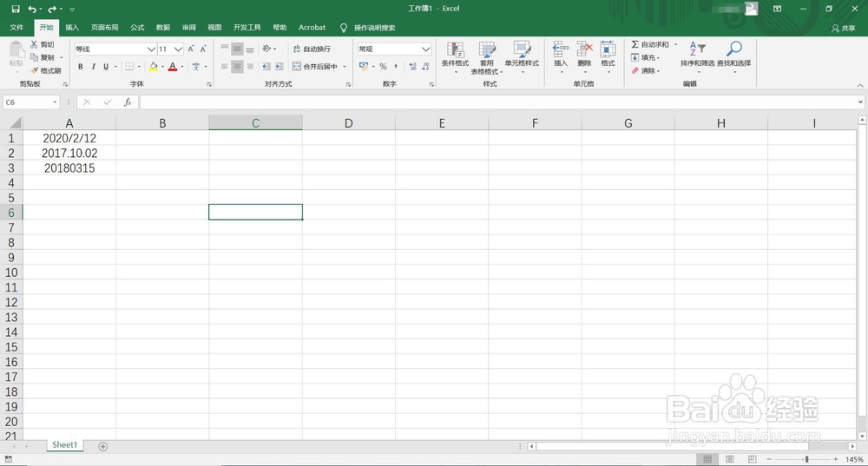Switch to 插入 ribbon tab
Screen dimensions: 868x466
coord(72,28)
